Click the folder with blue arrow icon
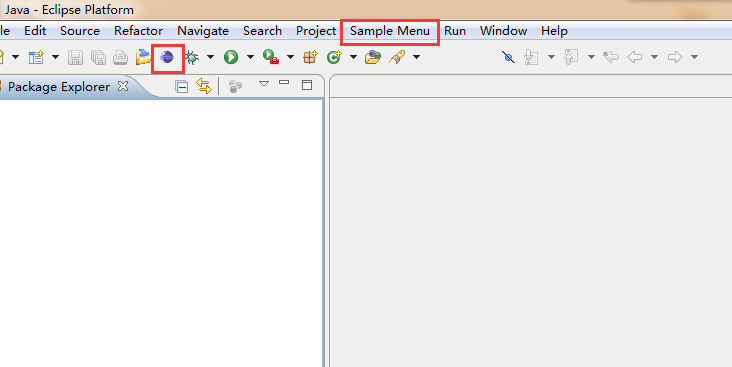Screen dimensions: 732x367 [x=143, y=57]
